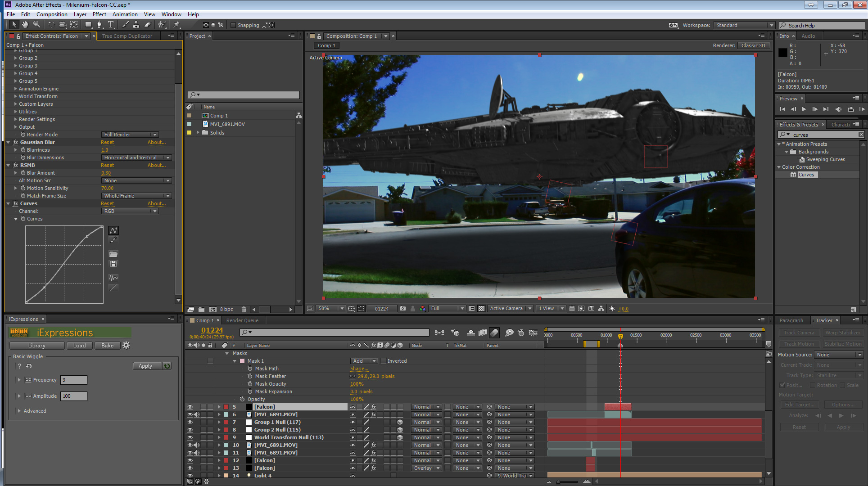This screenshot has width=868, height=486.
Task: Open the Workspace Standard dropdown
Action: coord(743,25)
